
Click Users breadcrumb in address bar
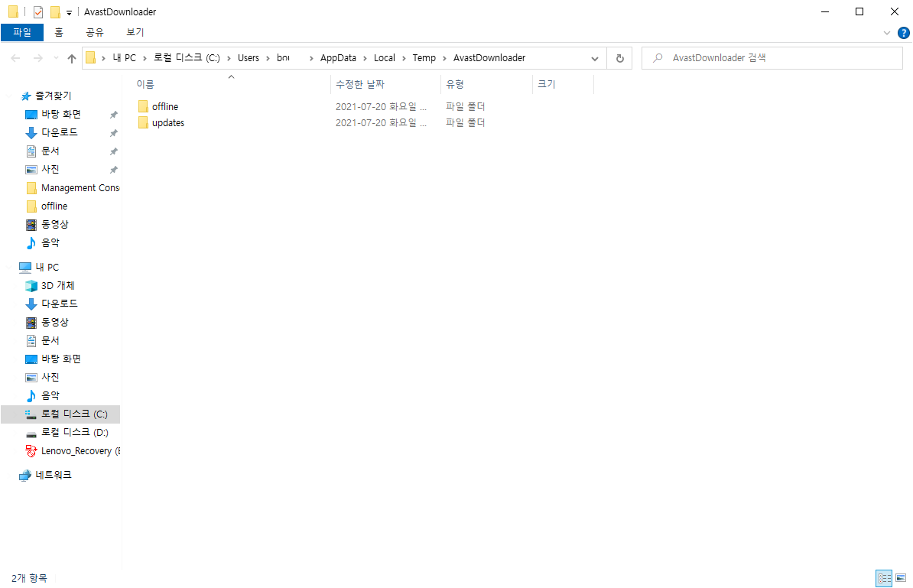coord(248,58)
